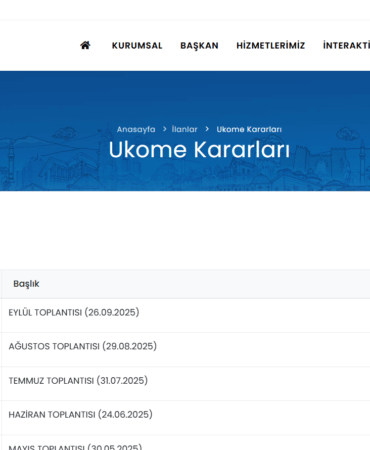Screen dimensions: 370x450
Task: Click the Ukome Kararları page heading
Action: 199,149
